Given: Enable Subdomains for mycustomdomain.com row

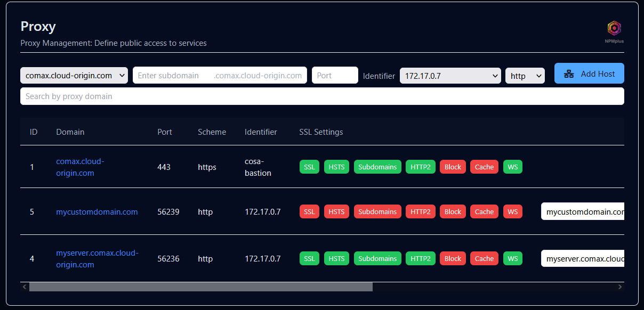Looking at the screenshot, I should [377, 211].
